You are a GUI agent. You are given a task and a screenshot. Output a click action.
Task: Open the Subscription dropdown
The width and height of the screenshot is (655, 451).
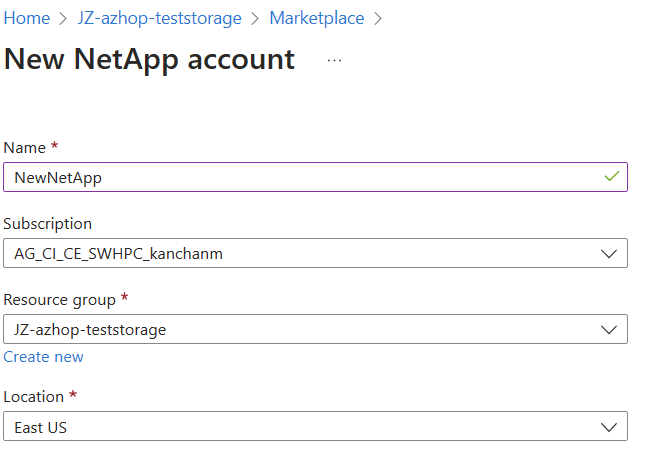(x=315, y=253)
